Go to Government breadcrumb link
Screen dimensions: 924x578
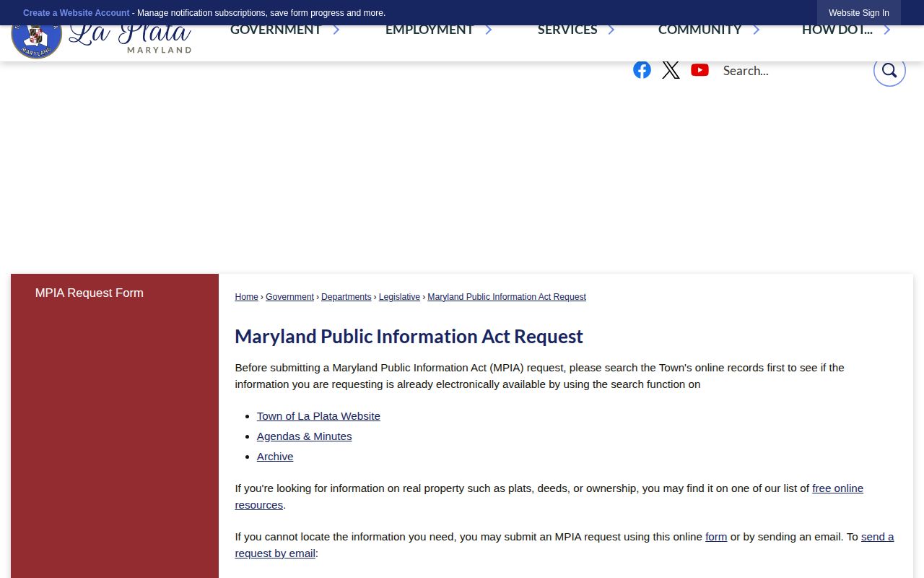pyautogui.click(x=289, y=297)
